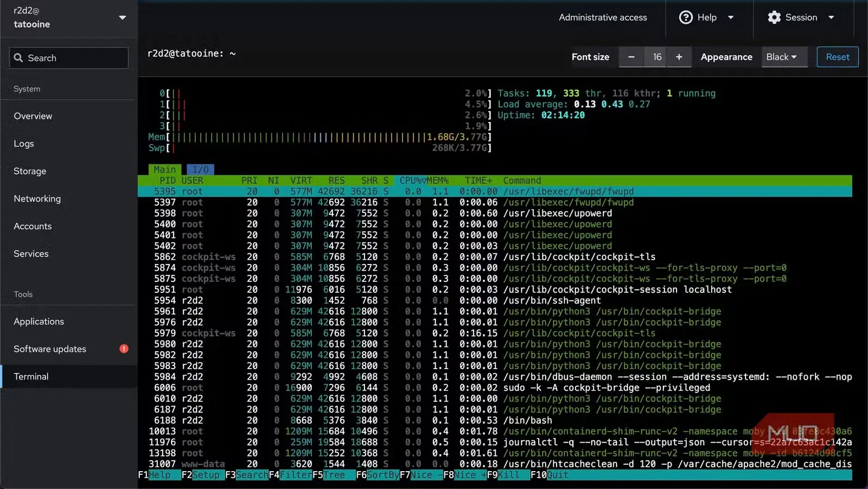Click the search magnifier icon
Viewport: 868px width, 489px height.
(18, 58)
